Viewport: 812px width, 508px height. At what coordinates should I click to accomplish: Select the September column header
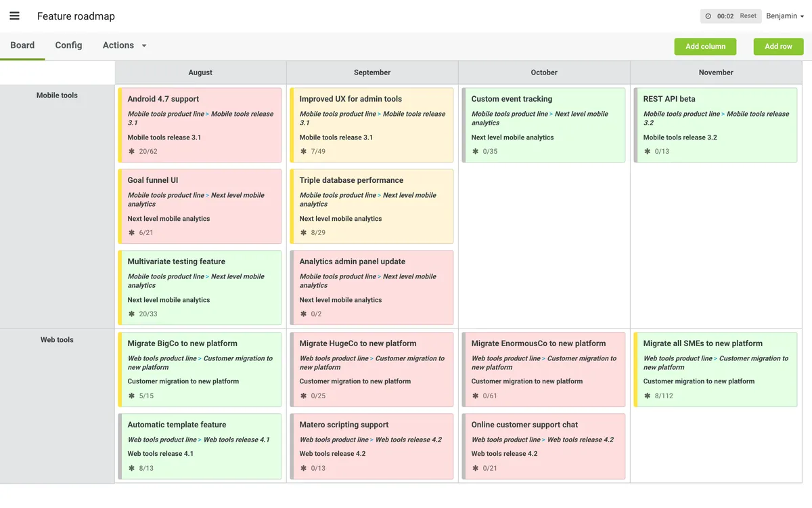point(372,72)
